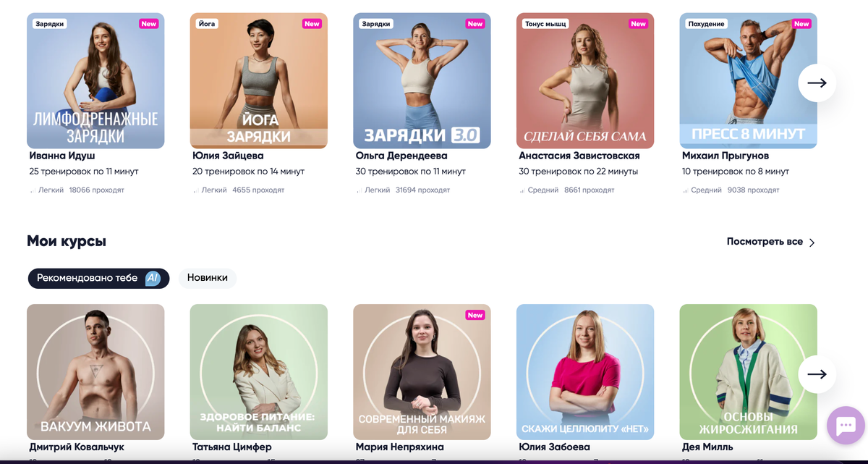
Task: Open the Вакуум живота course thumbnail
Action: point(95,371)
